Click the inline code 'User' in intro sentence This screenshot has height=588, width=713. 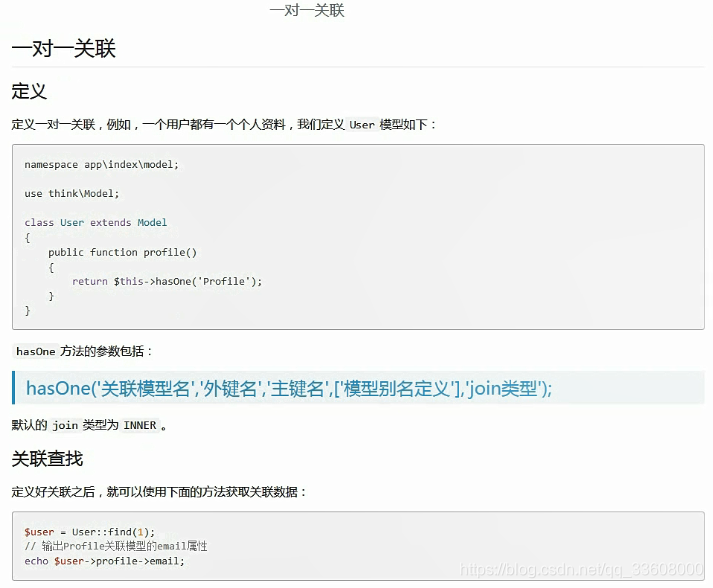pyautogui.click(x=361, y=124)
